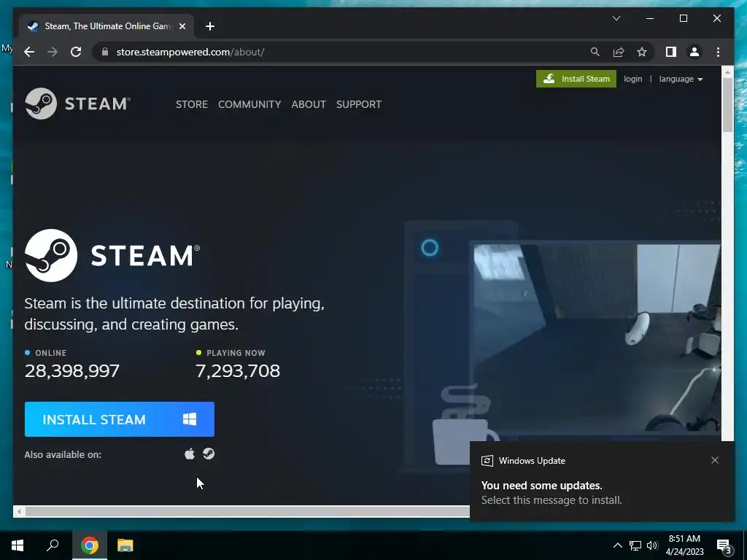Click the vertical scrollbar up arrow

click(x=727, y=72)
